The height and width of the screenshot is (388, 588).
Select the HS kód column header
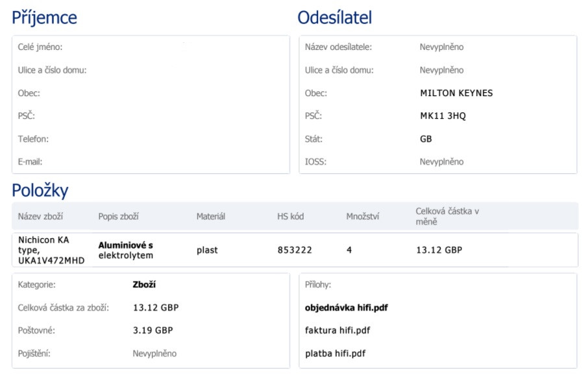coord(290,216)
